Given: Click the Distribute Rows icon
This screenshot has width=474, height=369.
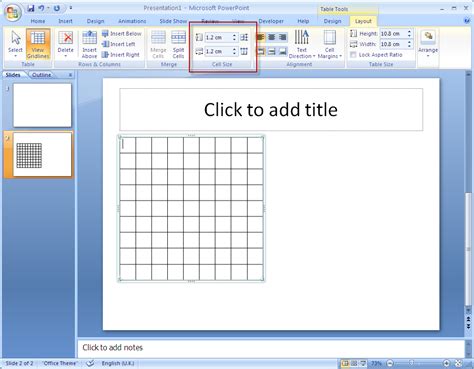Looking at the screenshot, I should (x=244, y=37).
